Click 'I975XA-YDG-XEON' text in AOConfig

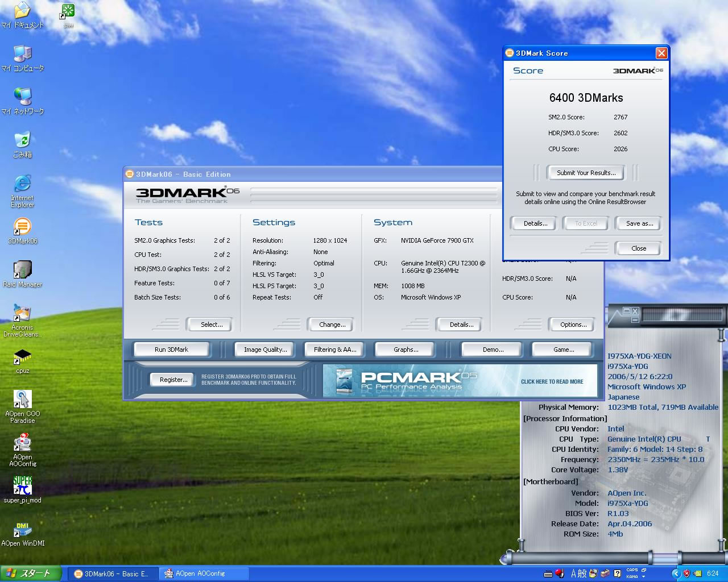tap(639, 356)
